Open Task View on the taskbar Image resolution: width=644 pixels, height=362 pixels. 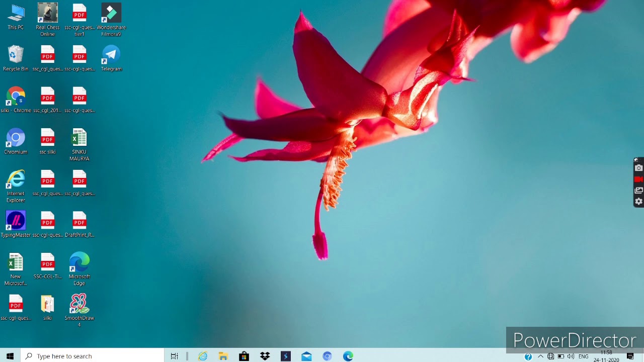click(x=174, y=356)
